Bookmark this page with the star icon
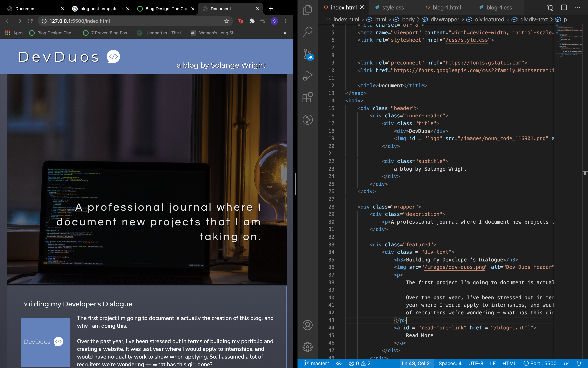Screen dimensions: 588x368 (x=227, y=21)
